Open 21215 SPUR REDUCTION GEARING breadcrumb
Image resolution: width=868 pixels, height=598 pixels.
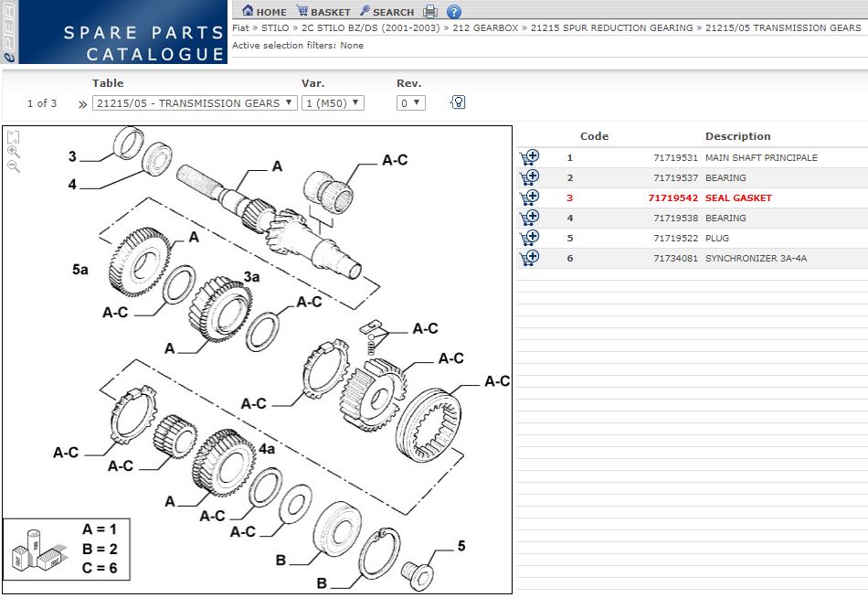[611, 27]
